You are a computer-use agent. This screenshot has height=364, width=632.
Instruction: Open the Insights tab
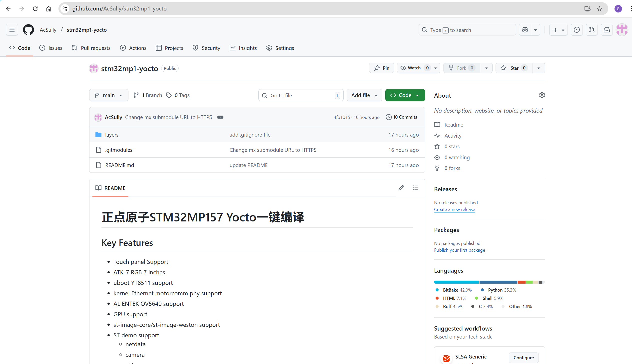point(243,48)
